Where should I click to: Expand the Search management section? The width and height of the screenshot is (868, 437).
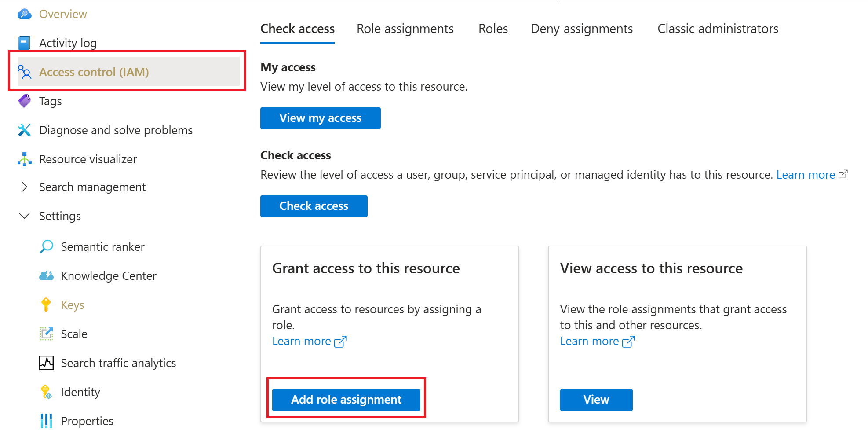pos(25,187)
